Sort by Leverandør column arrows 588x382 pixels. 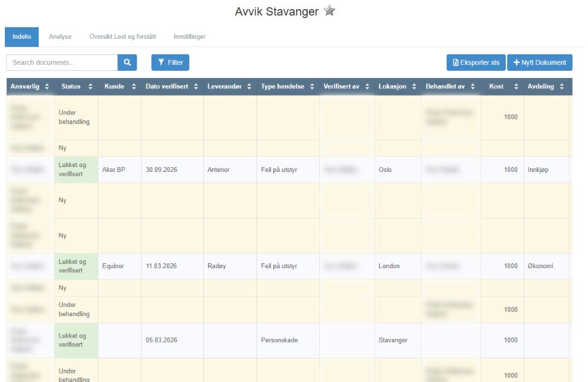point(249,87)
